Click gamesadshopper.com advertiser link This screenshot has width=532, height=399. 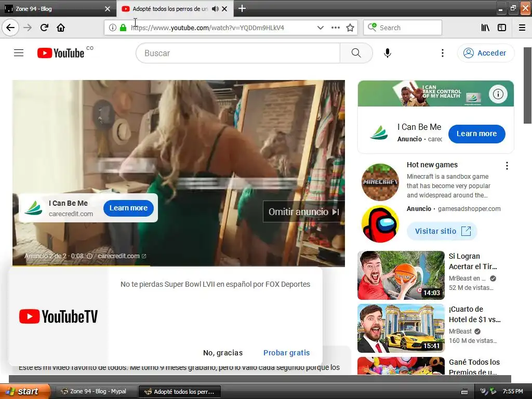[469, 209]
